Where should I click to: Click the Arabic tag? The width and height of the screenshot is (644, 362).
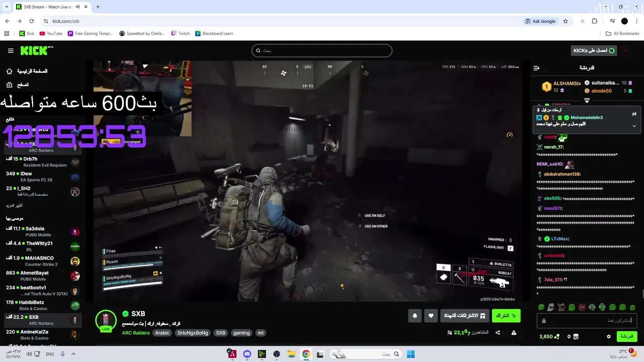pyautogui.click(x=162, y=333)
